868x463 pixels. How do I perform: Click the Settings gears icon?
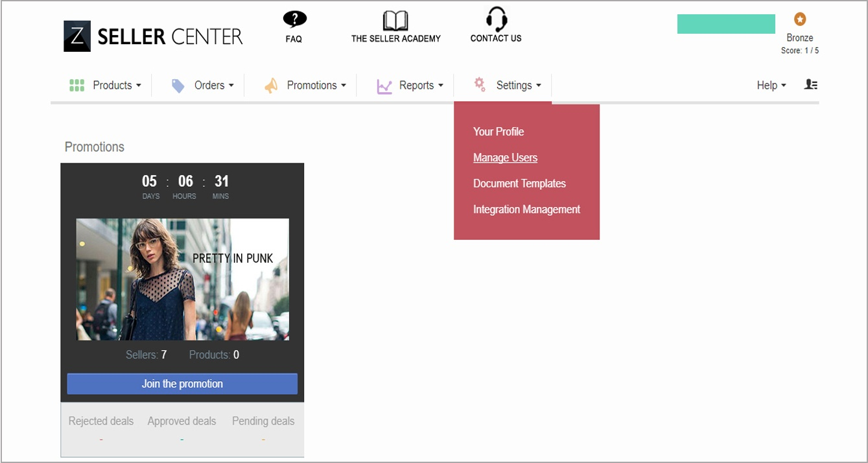[x=480, y=84]
